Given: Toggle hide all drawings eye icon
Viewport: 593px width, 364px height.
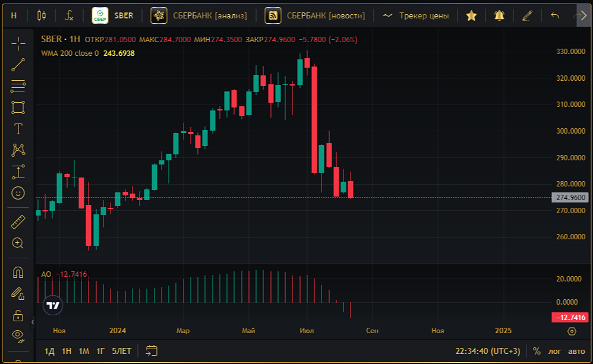Looking at the screenshot, I should tap(18, 335).
